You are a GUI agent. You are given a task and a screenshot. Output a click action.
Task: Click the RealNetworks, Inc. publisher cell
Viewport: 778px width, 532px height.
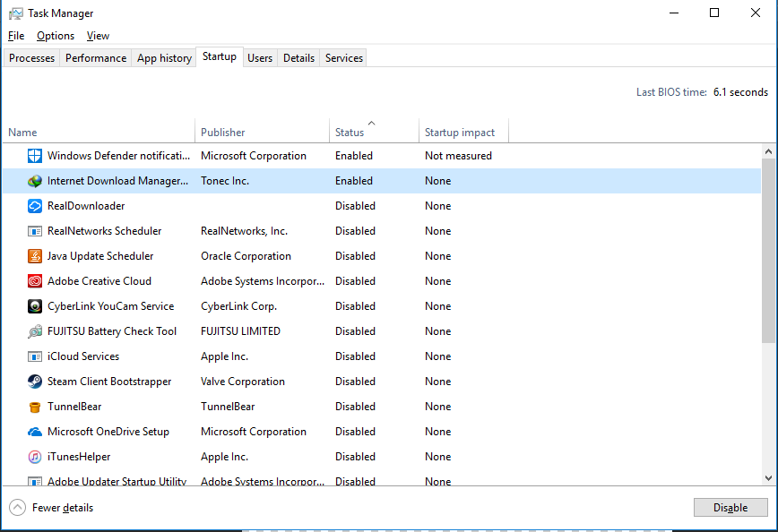(244, 231)
